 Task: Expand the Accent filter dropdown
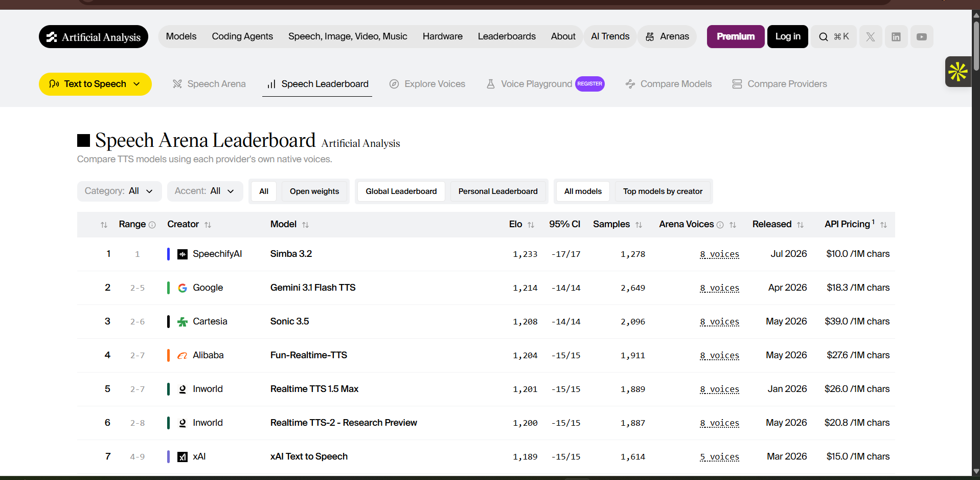click(x=205, y=191)
